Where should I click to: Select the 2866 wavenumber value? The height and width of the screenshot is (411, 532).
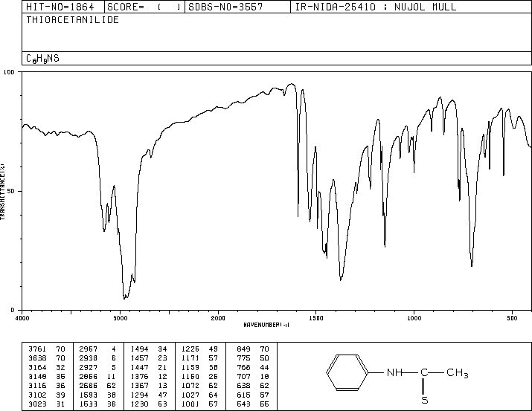89,376
